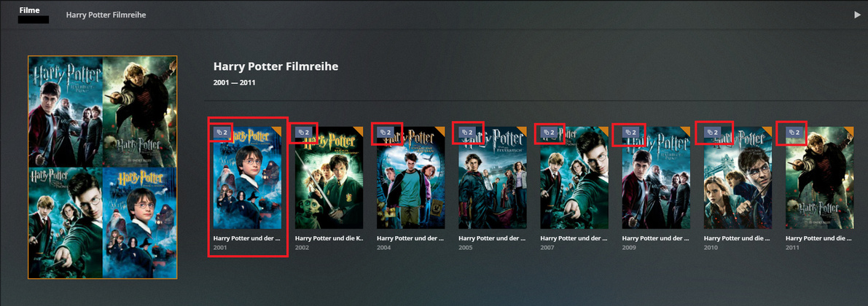This screenshot has width=868, height=306.
Task: Open the Filme library breadcrumb
Action: 29,10
